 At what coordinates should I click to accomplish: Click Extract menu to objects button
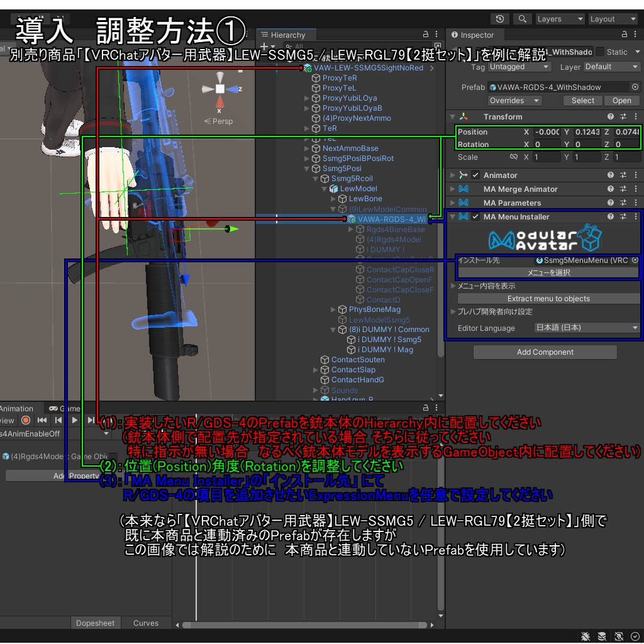pos(548,299)
